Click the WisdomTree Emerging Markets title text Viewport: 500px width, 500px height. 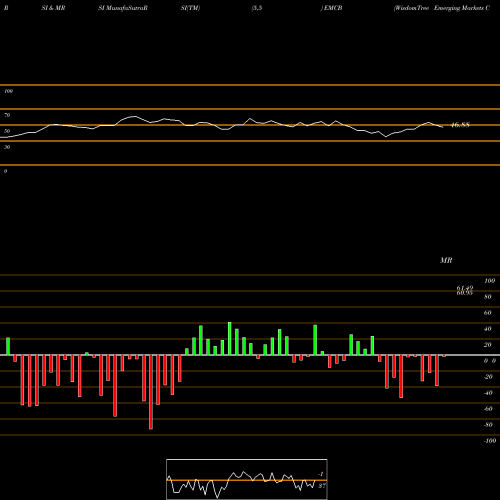pos(442,8)
